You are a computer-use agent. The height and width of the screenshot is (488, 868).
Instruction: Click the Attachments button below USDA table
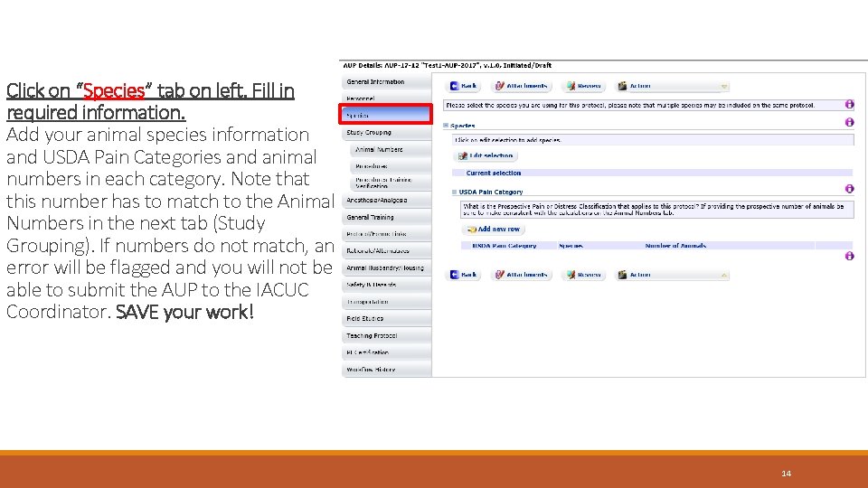522,275
